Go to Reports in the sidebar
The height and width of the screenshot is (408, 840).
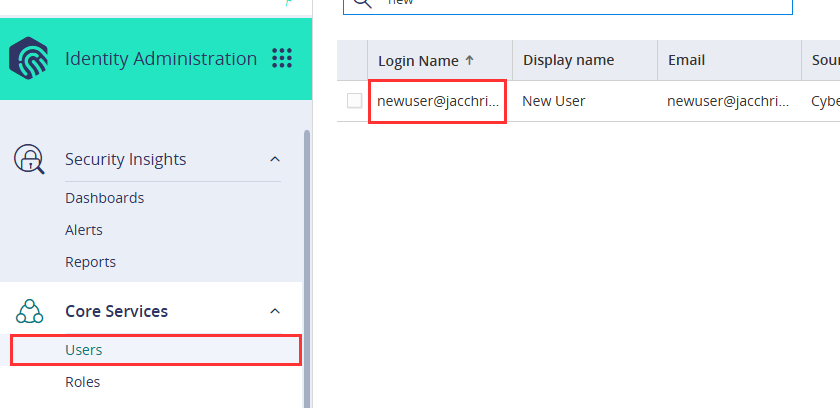90,262
